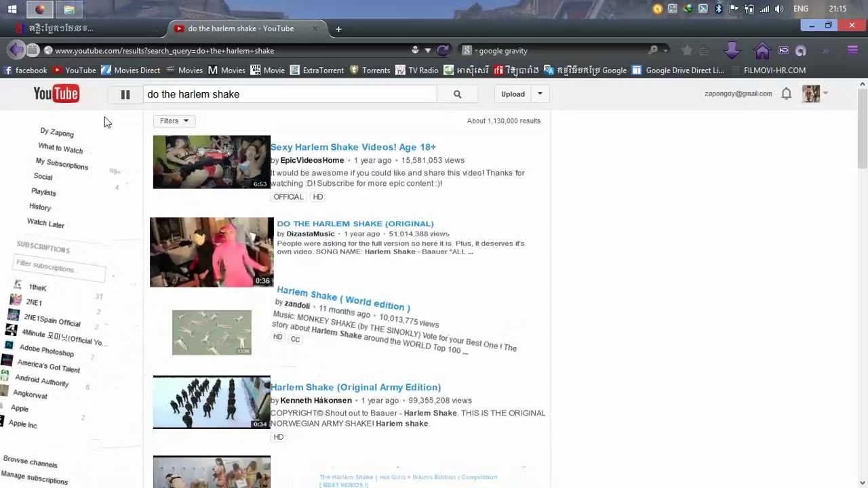
Task: Bookmark this page with the star icon
Action: click(x=687, y=50)
